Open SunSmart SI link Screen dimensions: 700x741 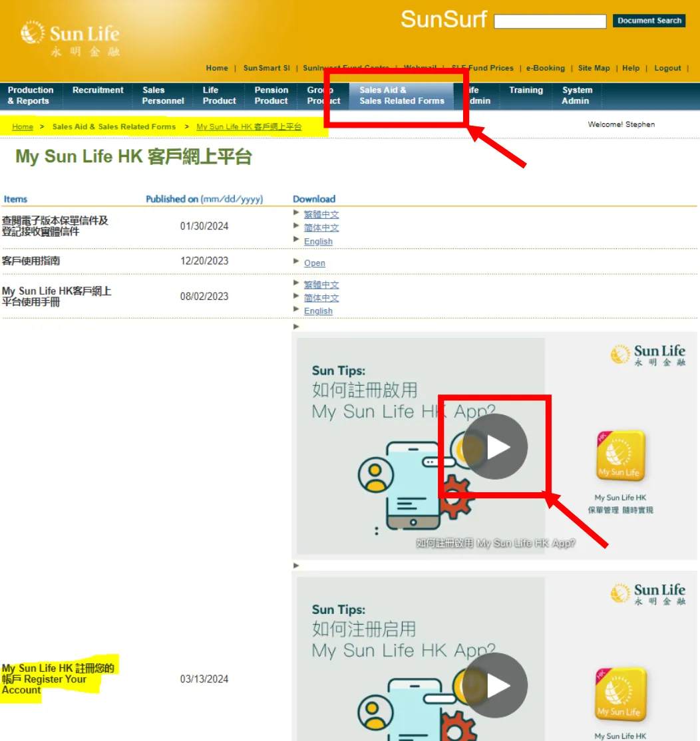point(267,68)
